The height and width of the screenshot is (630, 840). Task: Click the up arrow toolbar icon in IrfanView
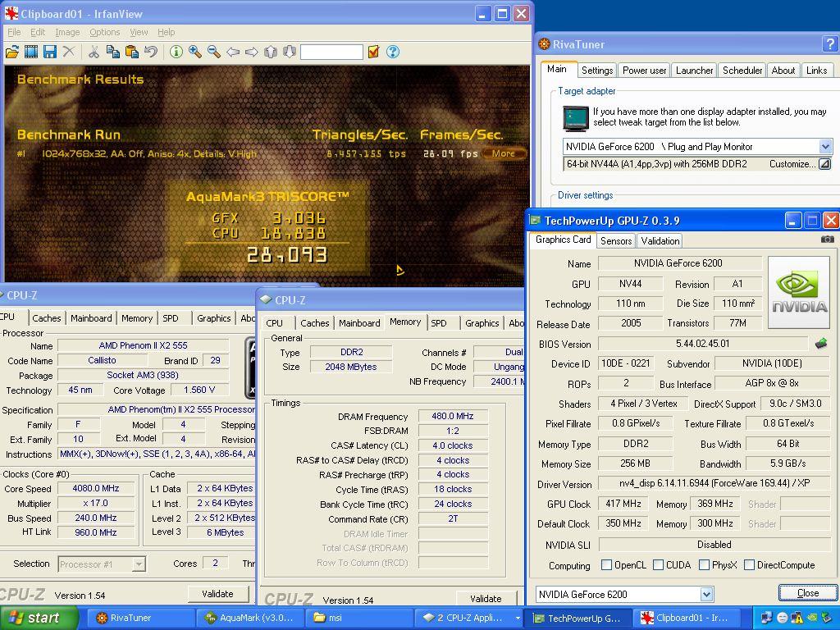(x=271, y=52)
